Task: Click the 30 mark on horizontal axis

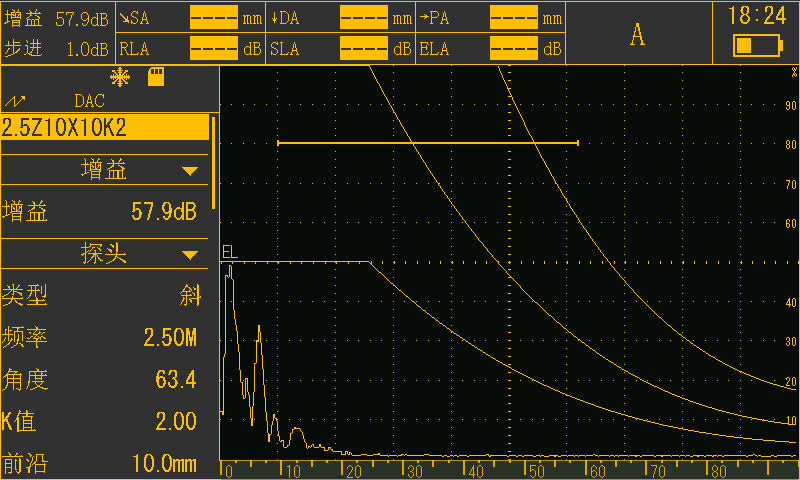Action: [x=414, y=471]
